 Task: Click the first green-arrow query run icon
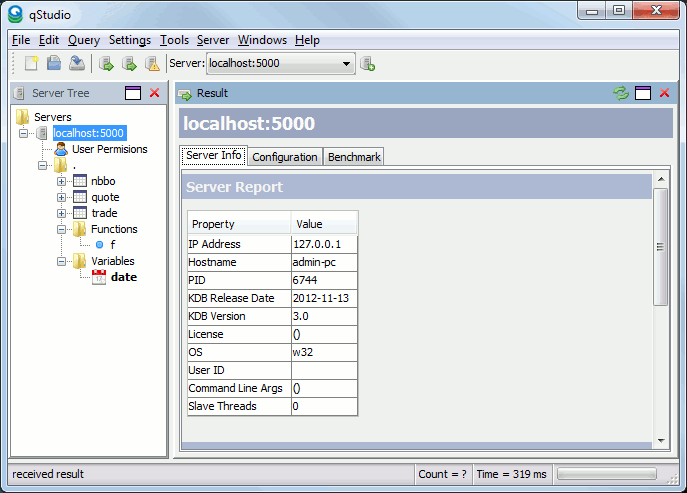coord(106,64)
